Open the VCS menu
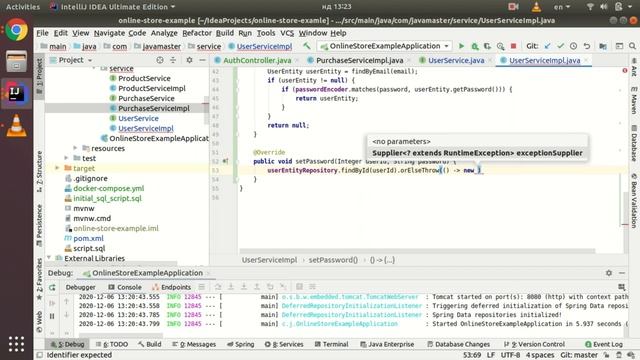 tap(287, 33)
